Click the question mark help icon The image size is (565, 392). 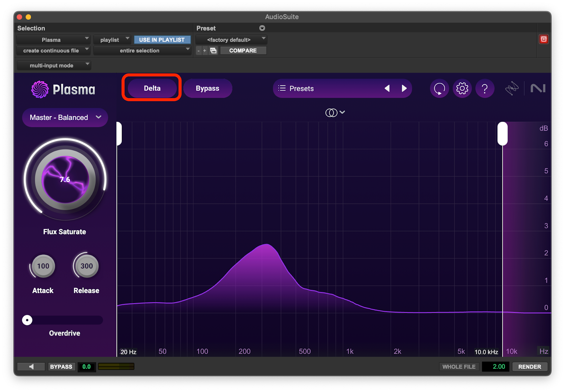(484, 88)
